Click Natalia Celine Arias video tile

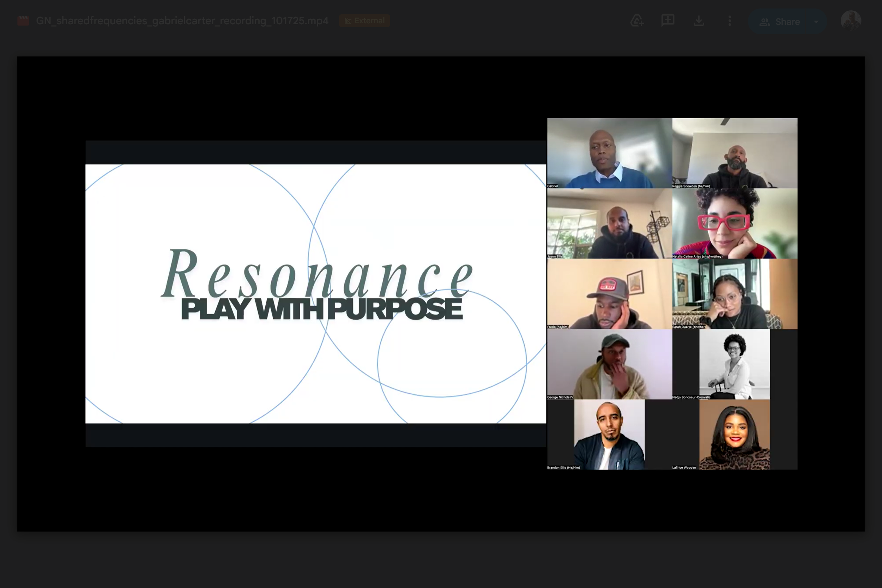pyautogui.click(x=735, y=224)
